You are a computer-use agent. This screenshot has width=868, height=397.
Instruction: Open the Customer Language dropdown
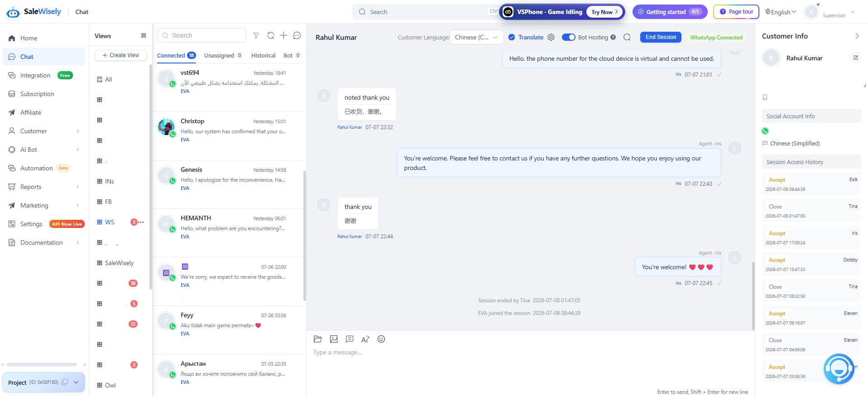[476, 37]
